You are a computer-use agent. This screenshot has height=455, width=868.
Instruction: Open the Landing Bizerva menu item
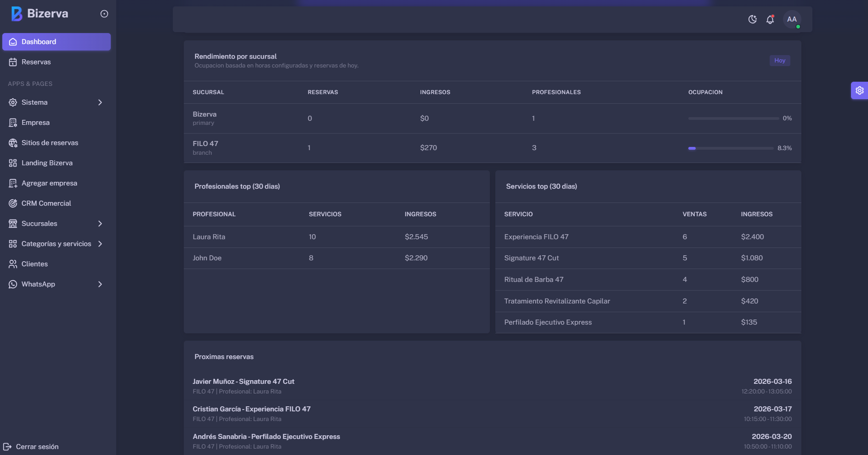click(x=47, y=163)
